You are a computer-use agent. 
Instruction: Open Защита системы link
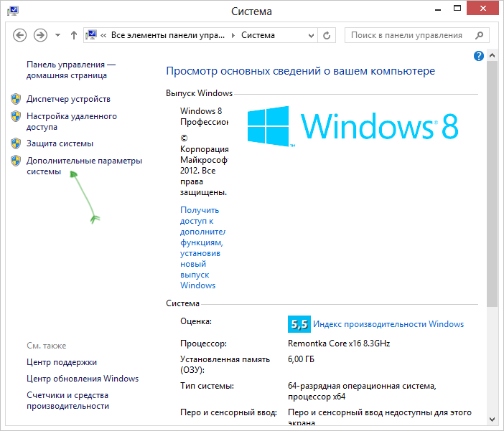click(x=60, y=143)
